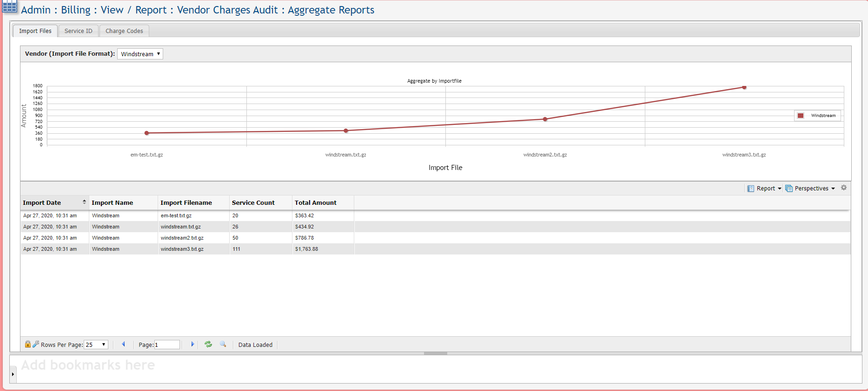
Task: Select windstream.txt.gz filename cell
Action: click(193, 227)
